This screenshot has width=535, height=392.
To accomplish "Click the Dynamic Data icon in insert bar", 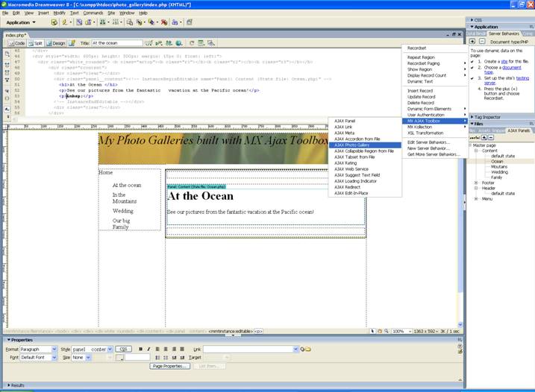I will [x=64, y=22].
